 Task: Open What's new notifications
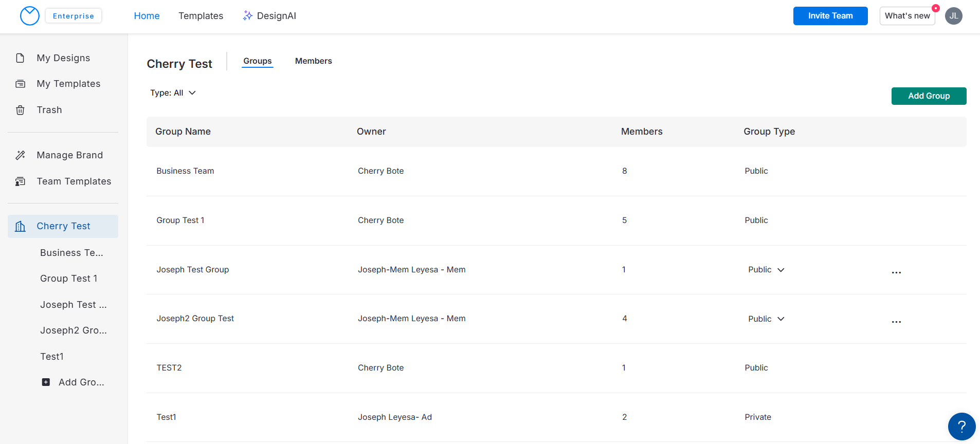[907, 16]
